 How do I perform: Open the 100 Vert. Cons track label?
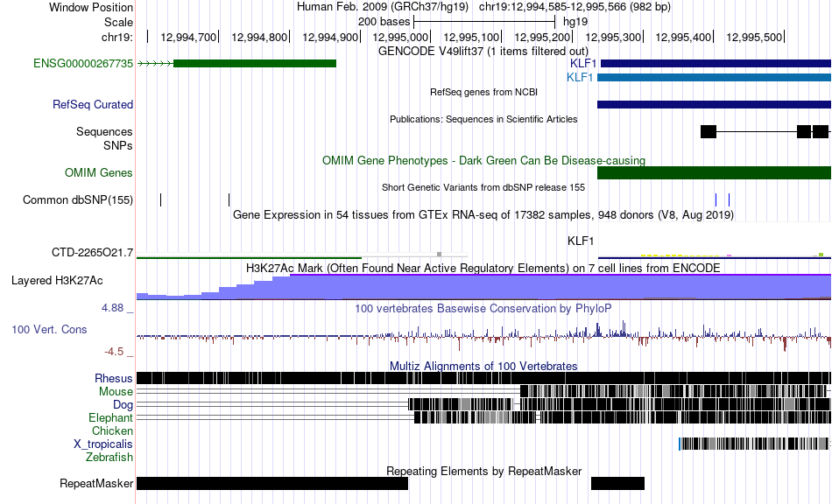click(x=49, y=330)
